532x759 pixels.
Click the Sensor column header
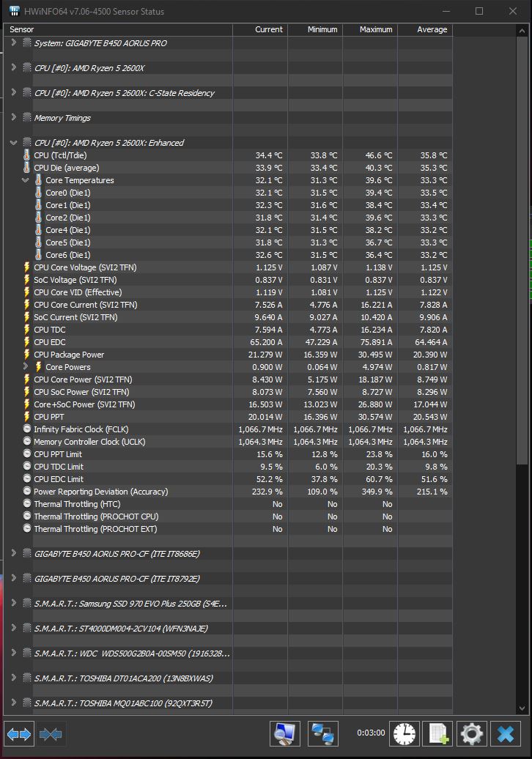click(x=118, y=29)
